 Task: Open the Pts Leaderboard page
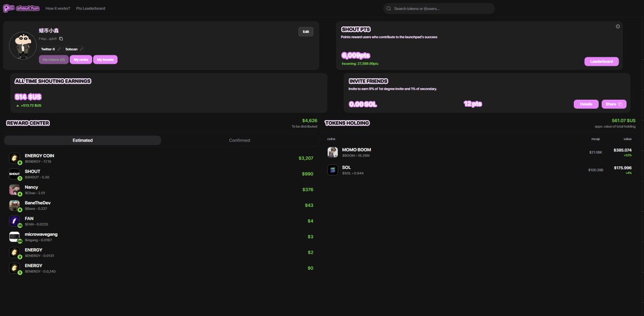(x=91, y=9)
